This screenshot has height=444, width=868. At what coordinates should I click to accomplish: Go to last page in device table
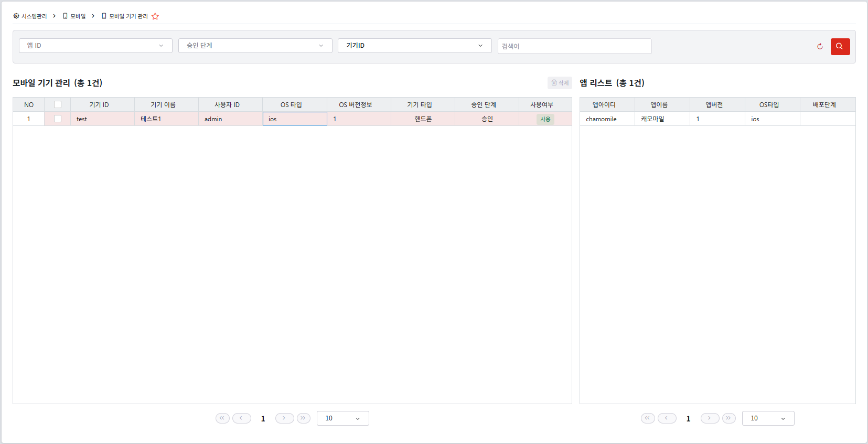coord(303,418)
